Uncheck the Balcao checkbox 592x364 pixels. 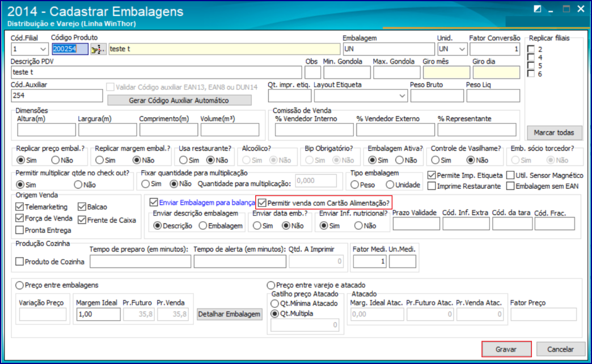tap(82, 207)
